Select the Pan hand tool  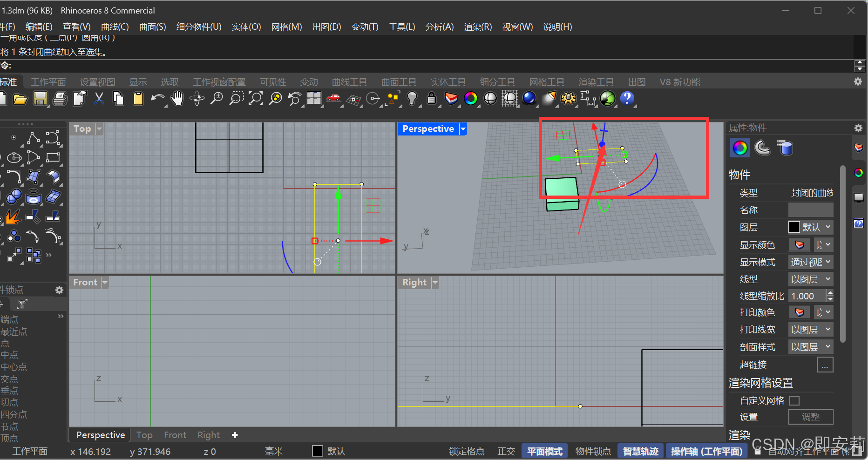coord(177,99)
